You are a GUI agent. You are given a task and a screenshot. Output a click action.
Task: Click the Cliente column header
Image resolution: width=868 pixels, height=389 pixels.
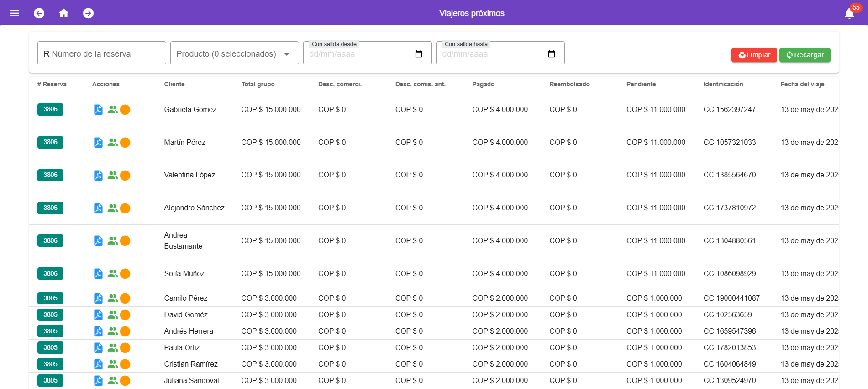pos(174,84)
